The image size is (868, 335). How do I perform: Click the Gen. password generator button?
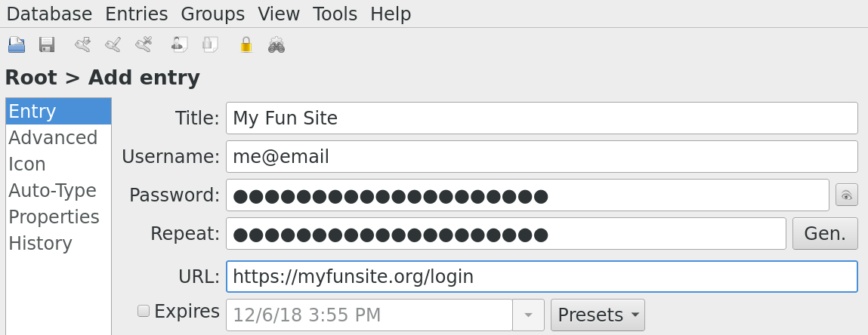point(825,233)
